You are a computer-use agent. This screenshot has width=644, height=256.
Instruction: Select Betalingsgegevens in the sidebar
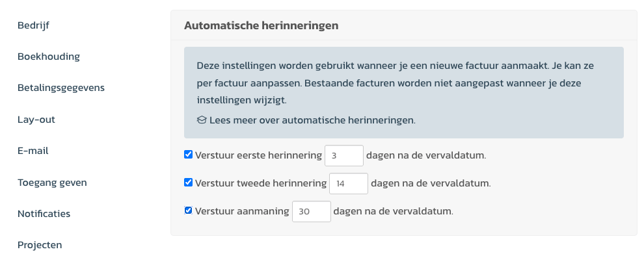60,88
